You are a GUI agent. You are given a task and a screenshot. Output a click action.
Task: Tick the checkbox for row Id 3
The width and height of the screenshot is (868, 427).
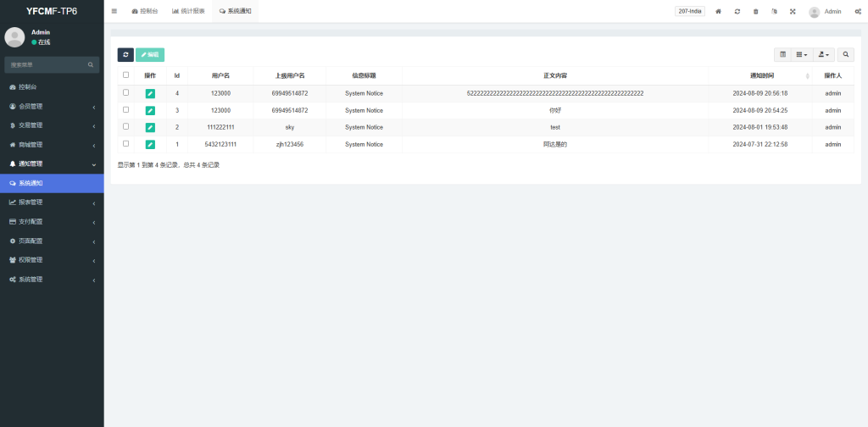tap(126, 110)
